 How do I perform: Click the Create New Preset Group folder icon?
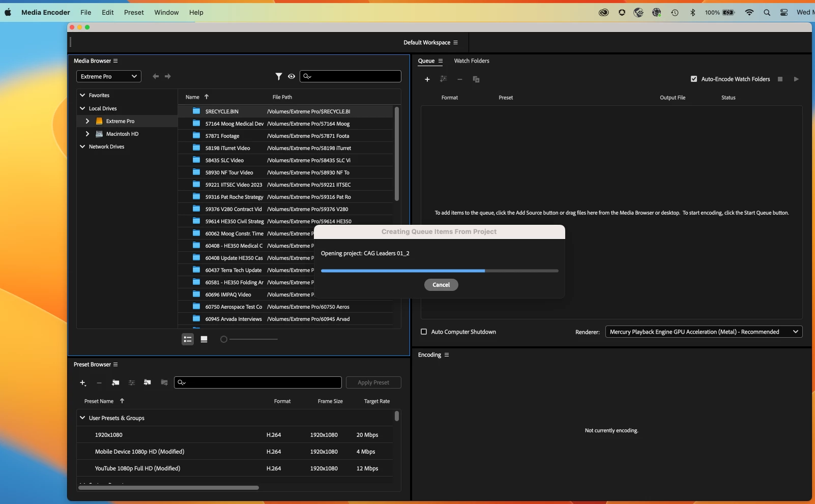coord(115,382)
